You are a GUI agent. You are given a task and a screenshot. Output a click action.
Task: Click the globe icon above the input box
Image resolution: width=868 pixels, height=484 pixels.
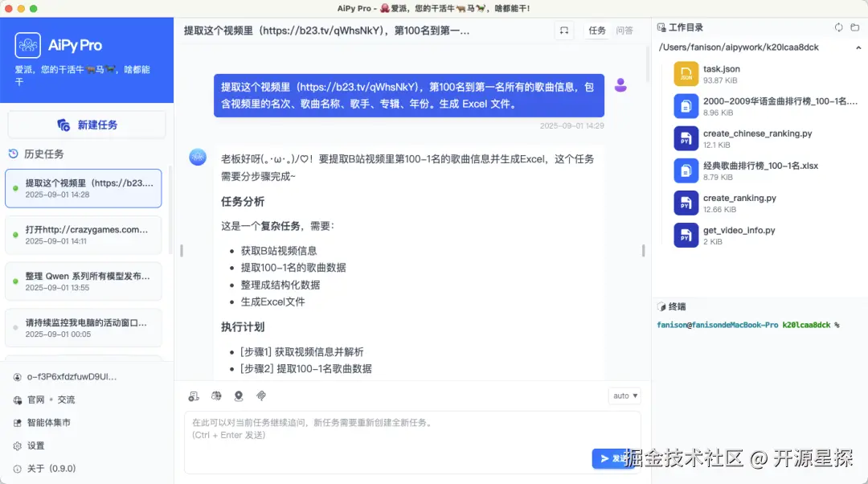(x=215, y=396)
